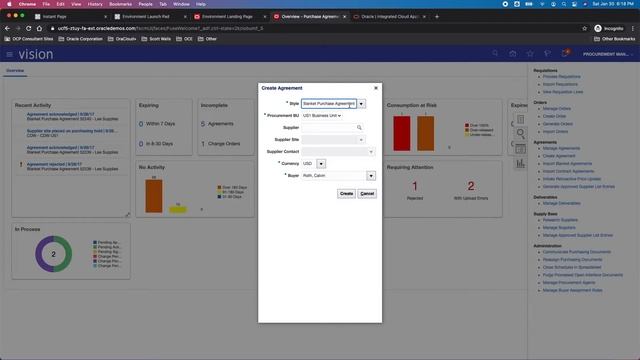Open favorites star in header

point(530,54)
